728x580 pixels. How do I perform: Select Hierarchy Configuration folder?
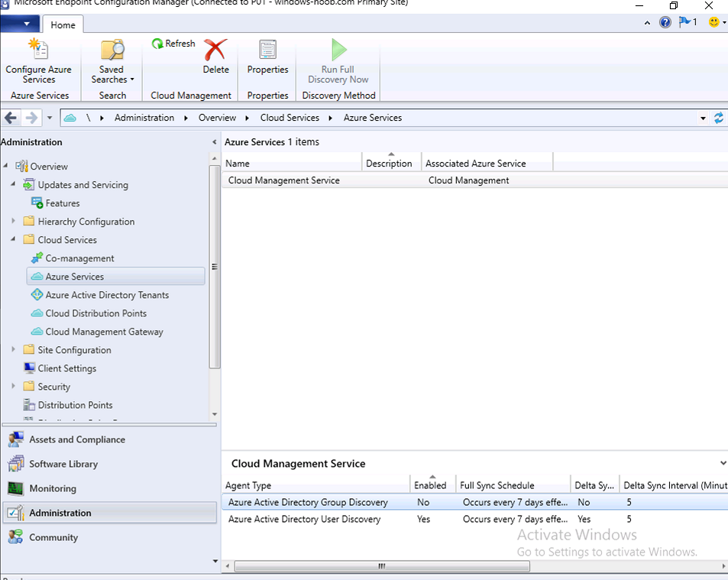[86, 222]
